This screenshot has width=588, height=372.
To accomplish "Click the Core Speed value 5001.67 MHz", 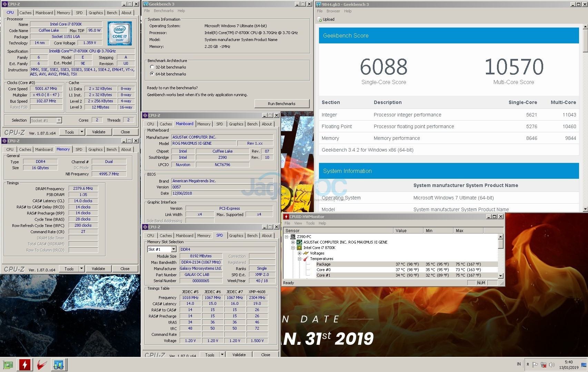I will click(46, 89).
